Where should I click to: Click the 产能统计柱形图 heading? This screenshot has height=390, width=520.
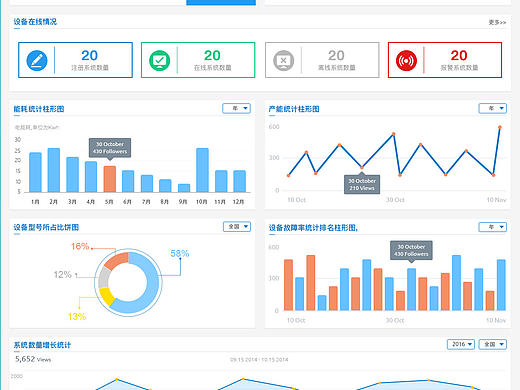[x=294, y=109]
